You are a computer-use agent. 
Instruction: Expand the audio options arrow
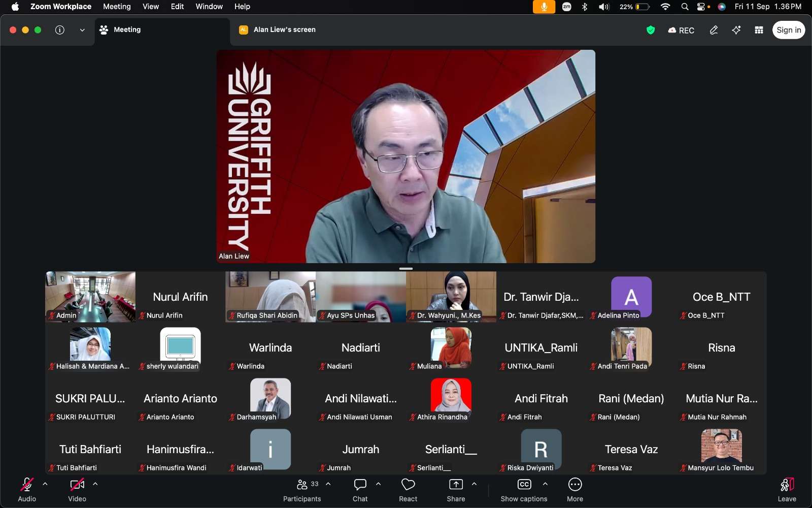(x=45, y=484)
